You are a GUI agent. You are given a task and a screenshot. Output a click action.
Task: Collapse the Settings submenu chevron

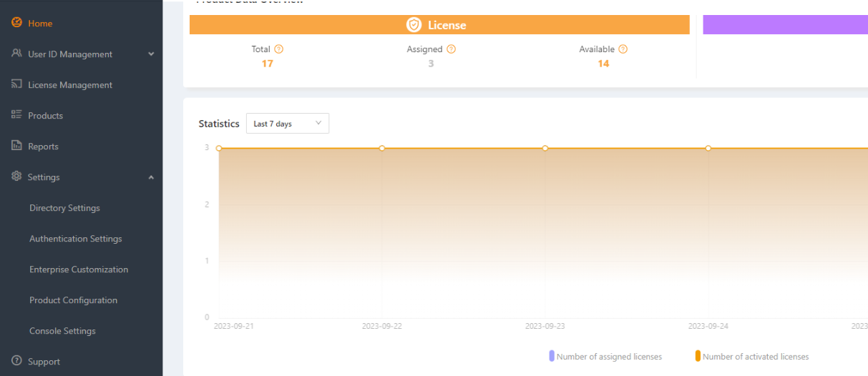coord(151,177)
